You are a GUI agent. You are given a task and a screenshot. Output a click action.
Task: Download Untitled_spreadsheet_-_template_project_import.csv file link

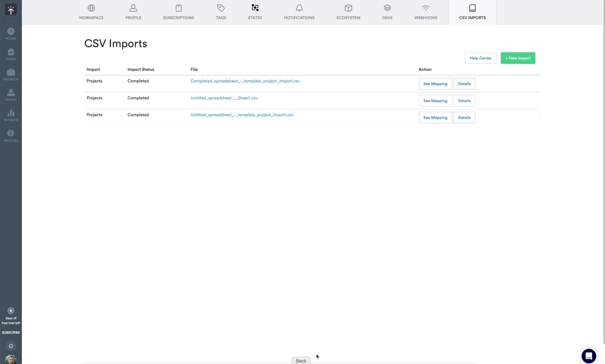[x=242, y=115]
